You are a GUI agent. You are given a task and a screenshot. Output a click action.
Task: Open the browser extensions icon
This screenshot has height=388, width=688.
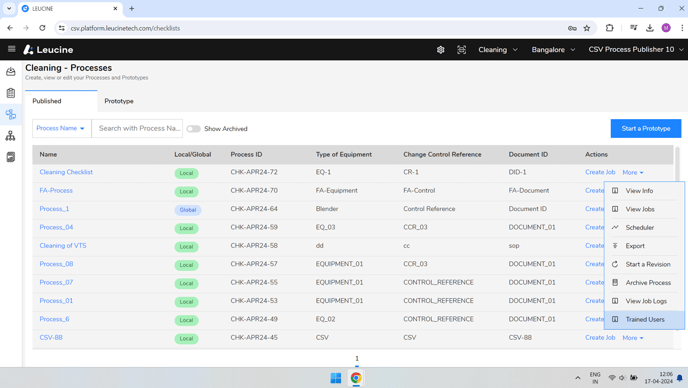point(609,28)
